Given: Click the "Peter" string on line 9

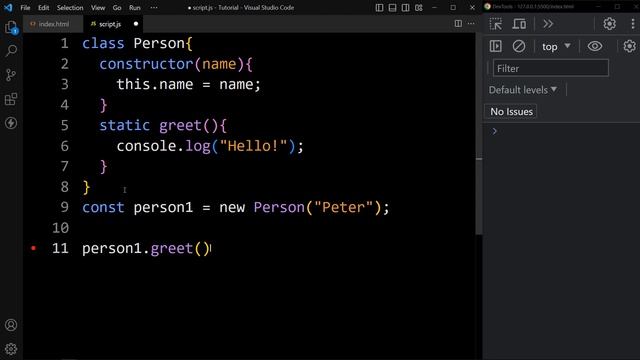Looking at the screenshot, I should (343, 207).
